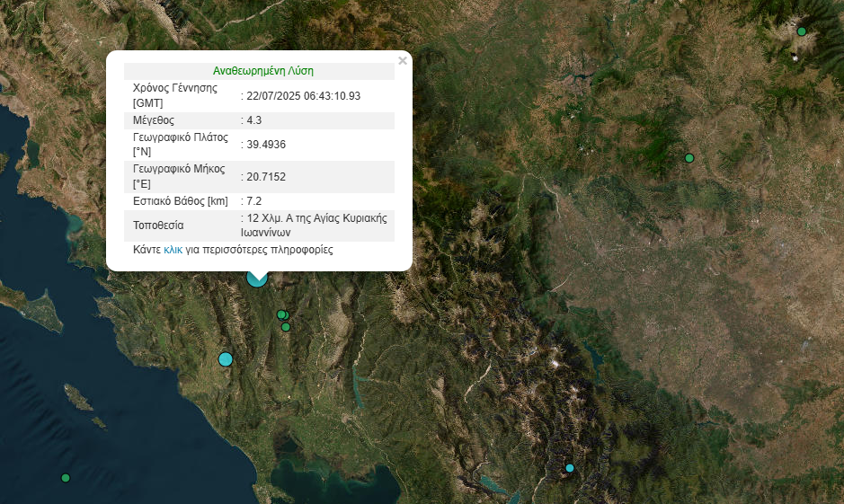Pick the upper-left green marker in the cluster
The height and width of the screenshot is (504, 844).
280,314
